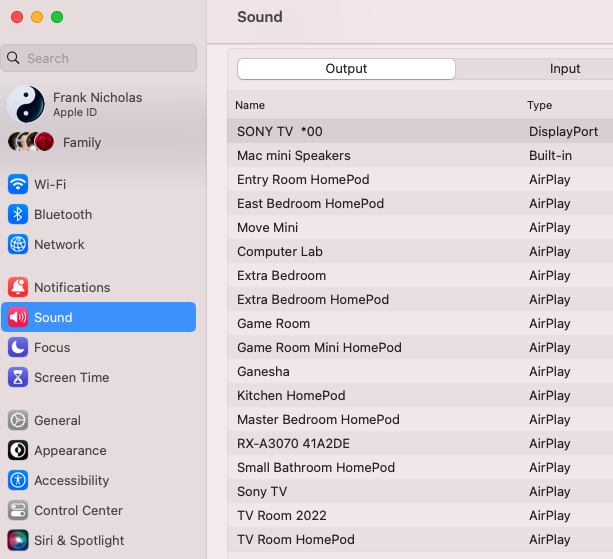613x559 pixels.
Task: Choose Kitchen HomePod as output
Action: (x=291, y=395)
